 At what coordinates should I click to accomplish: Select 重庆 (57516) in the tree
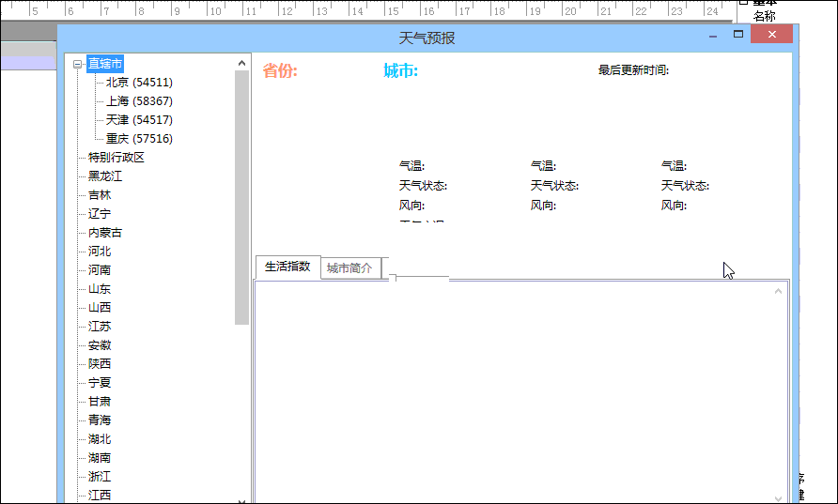[x=139, y=139]
